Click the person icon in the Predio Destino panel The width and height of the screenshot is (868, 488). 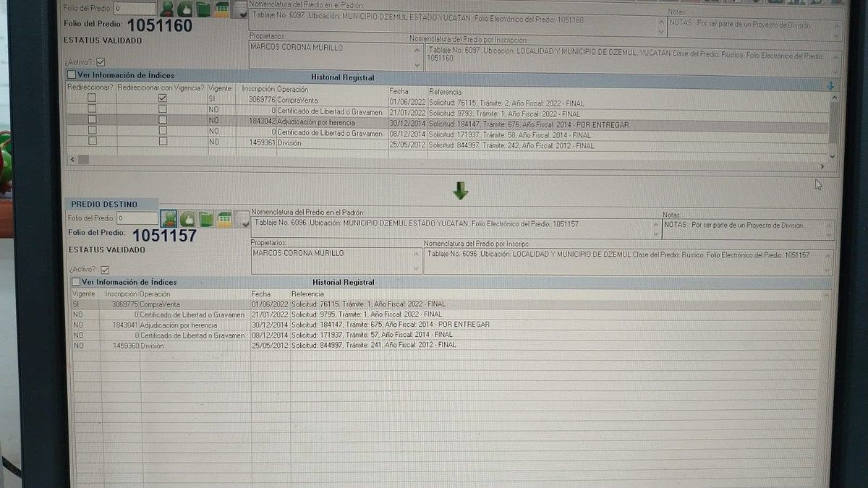coord(169,218)
